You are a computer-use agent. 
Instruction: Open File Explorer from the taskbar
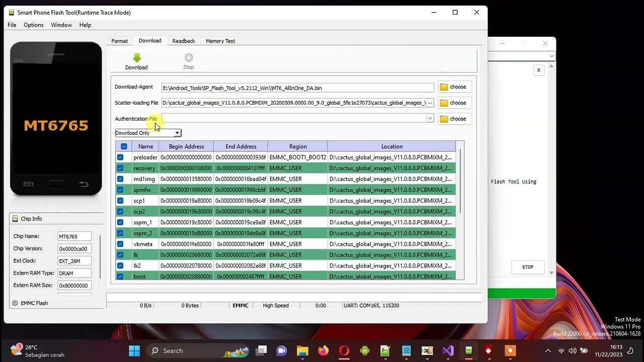tap(302, 350)
